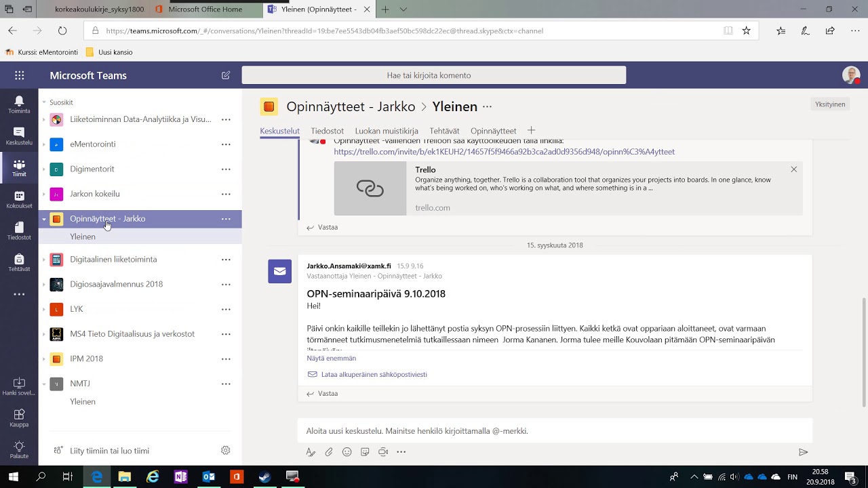Open the Trello invite link
This screenshot has width=868, height=488.
pos(504,152)
